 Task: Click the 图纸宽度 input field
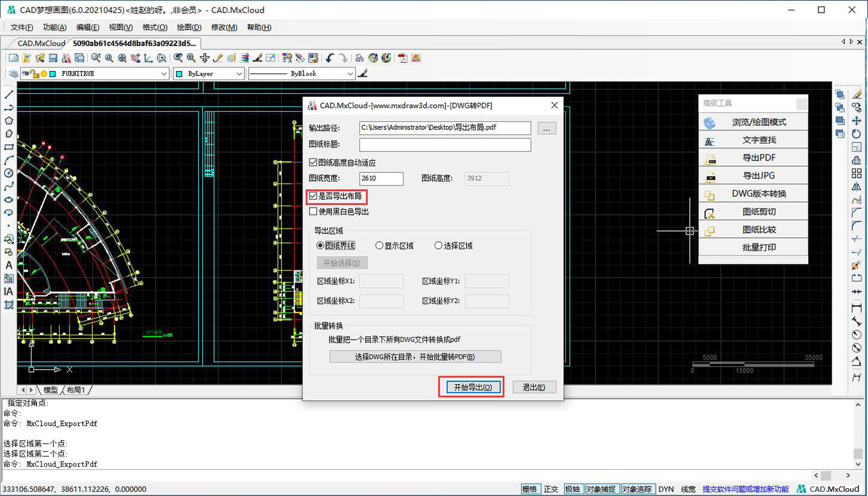tap(381, 178)
